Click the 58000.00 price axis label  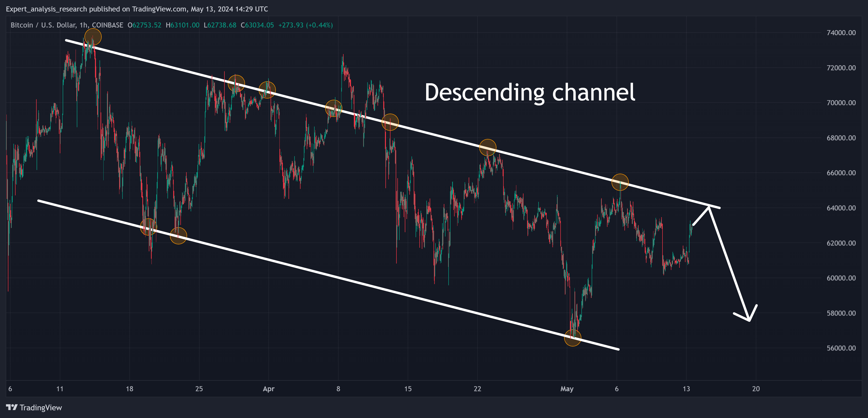pos(841,313)
